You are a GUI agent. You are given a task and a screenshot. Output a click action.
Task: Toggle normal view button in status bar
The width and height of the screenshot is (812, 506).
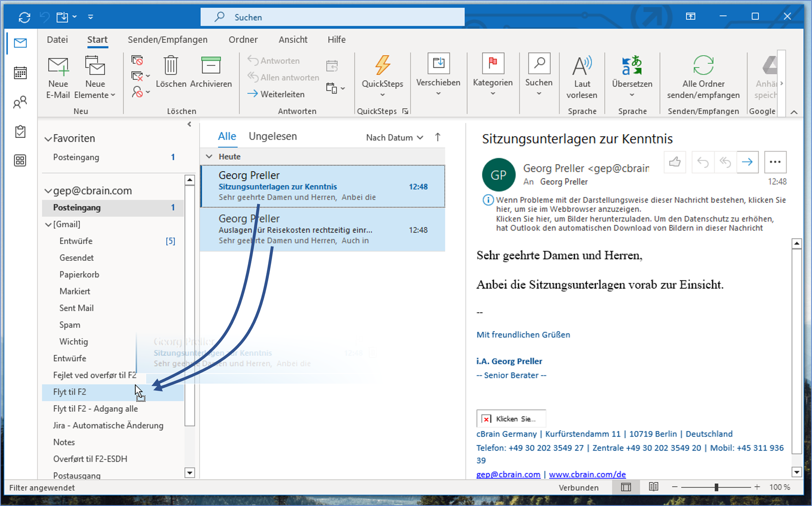(x=626, y=487)
